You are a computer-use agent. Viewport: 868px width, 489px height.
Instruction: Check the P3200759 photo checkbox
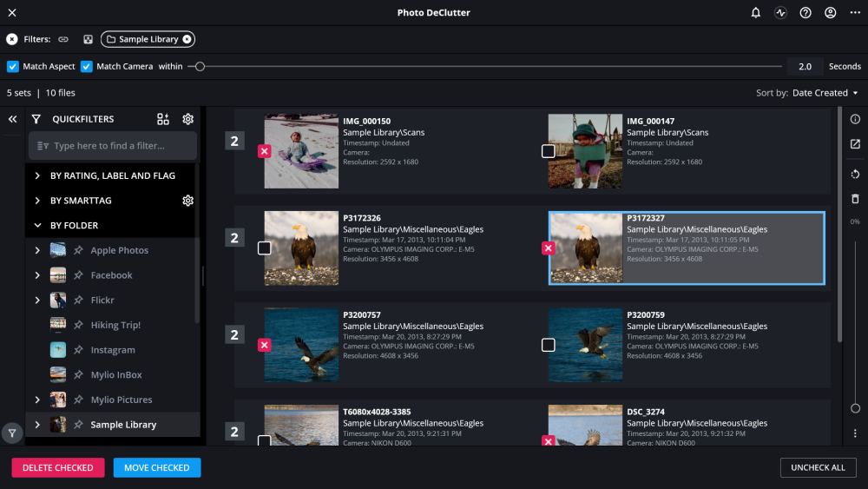(x=548, y=345)
